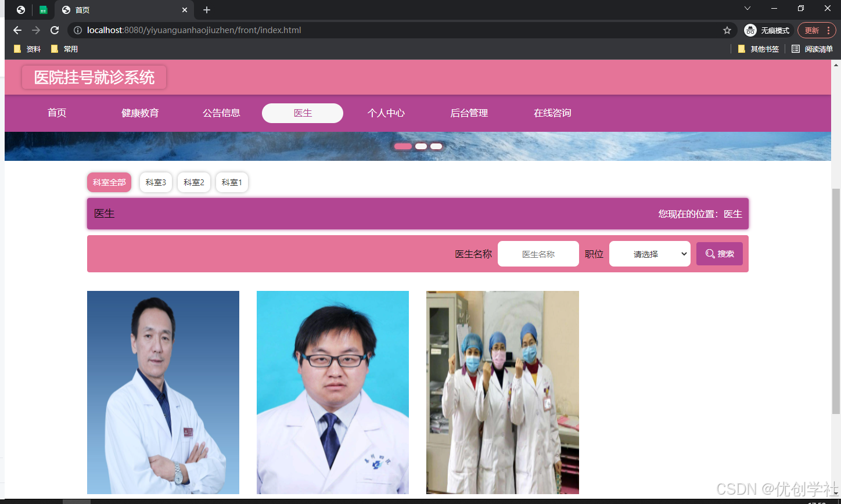Viewport: 841px width, 504px height.
Task: Click the 无痕模式 incognito indicator
Action: pos(768,30)
